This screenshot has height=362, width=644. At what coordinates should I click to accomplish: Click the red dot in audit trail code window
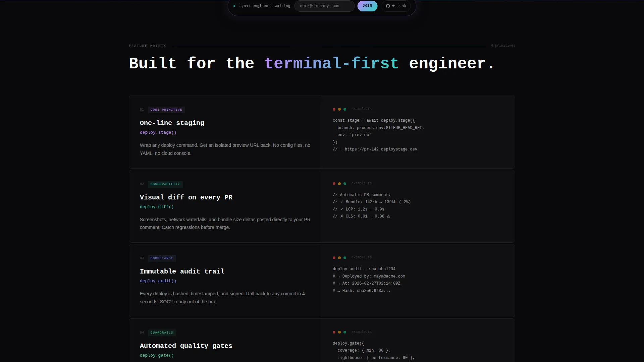[x=334, y=258]
